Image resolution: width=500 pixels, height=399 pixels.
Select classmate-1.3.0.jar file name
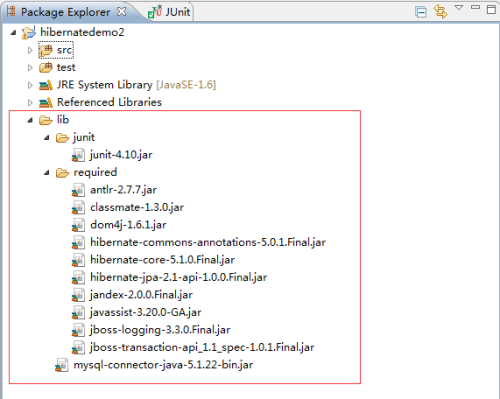pyautogui.click(x=137, y=207)
